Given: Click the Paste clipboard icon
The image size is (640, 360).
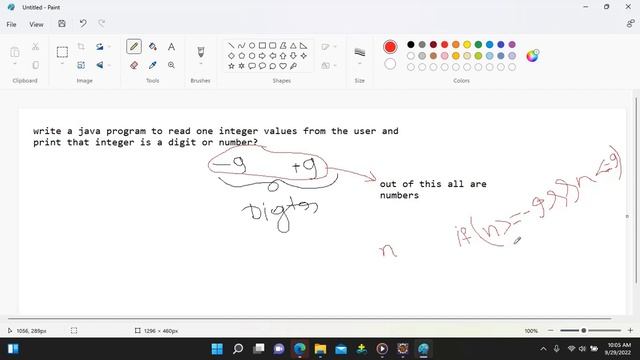Looking at the screenshot, I should pos(15,52).
